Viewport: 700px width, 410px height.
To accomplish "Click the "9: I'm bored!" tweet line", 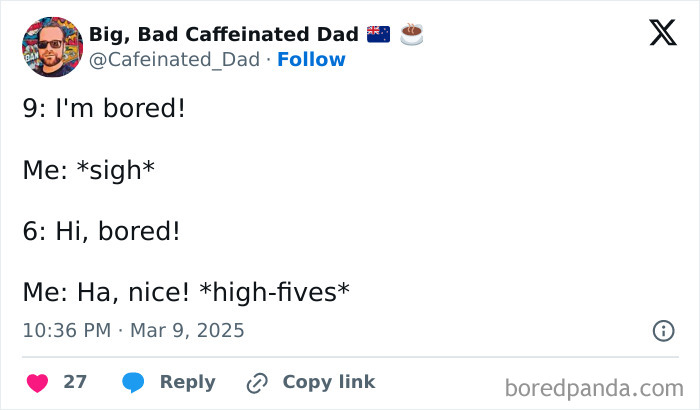I will pyautogui.click(x=104, y=108).
